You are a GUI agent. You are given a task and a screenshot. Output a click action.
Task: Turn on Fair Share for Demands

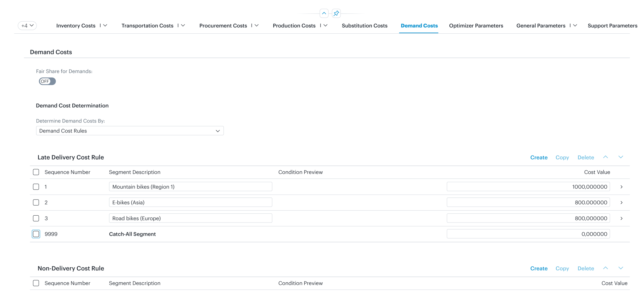coord(47,81)
